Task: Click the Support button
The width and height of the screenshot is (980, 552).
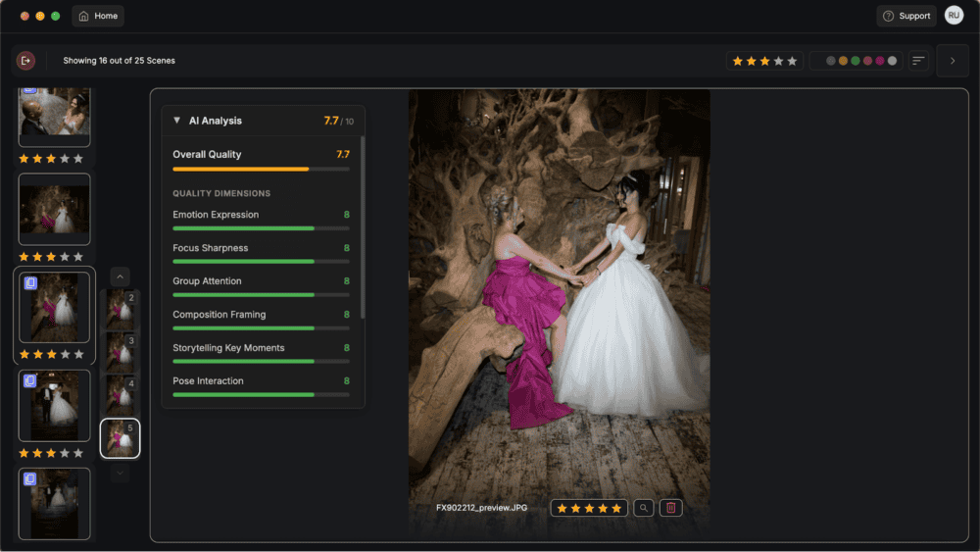Action: pyautogui.click(x=906, y=16)
